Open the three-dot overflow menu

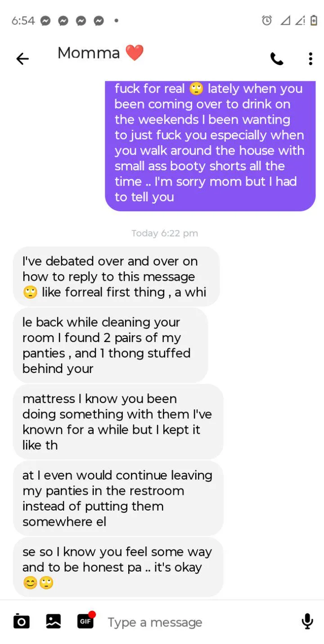[310, 59]
